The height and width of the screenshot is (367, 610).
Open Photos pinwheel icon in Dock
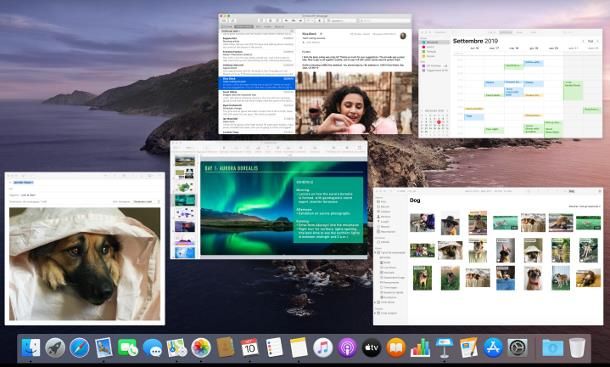tap(201, 347)
